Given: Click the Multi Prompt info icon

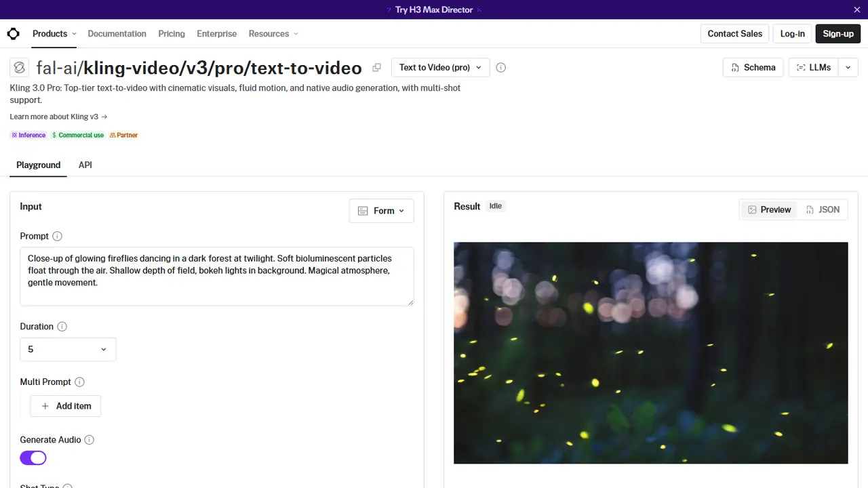Looking at the screenshot, I should [79, 382].
